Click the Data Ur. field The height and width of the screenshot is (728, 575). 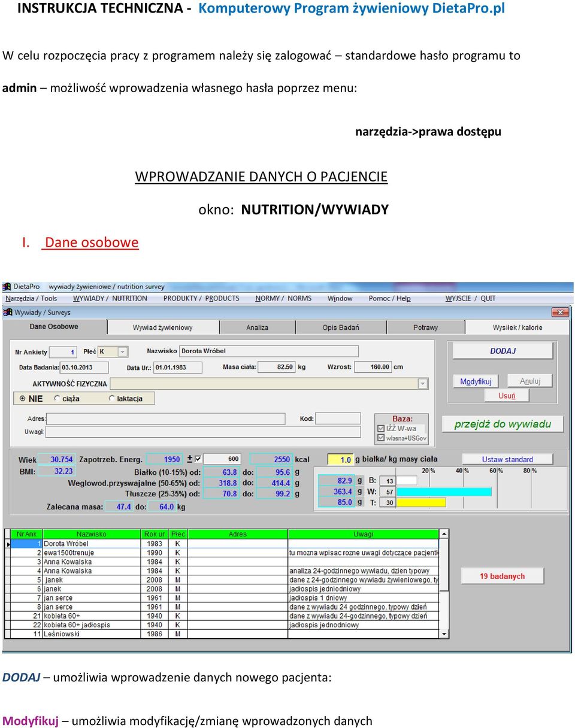coord(177,367)
